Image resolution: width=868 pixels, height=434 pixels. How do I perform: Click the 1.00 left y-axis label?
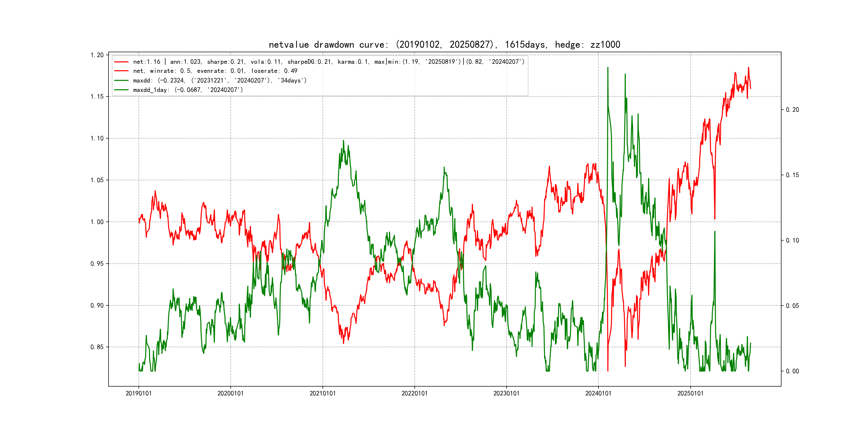tap(97, 222)
